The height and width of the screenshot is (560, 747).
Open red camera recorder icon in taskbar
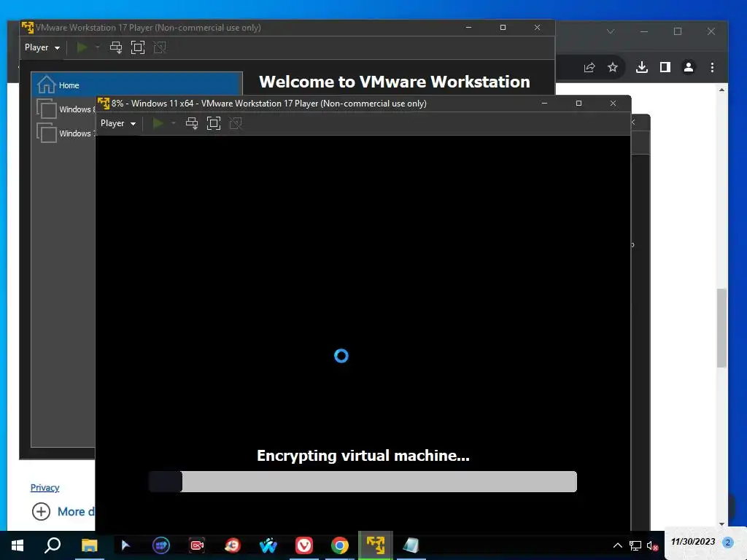(x=197, y=545)
